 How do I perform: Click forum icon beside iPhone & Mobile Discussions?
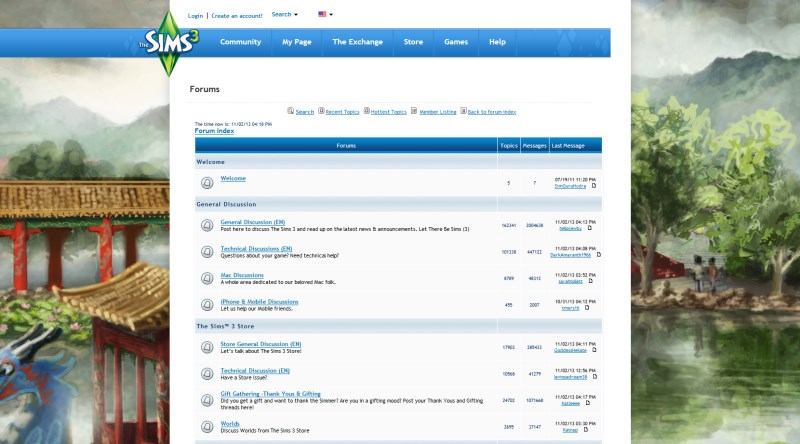207,305
